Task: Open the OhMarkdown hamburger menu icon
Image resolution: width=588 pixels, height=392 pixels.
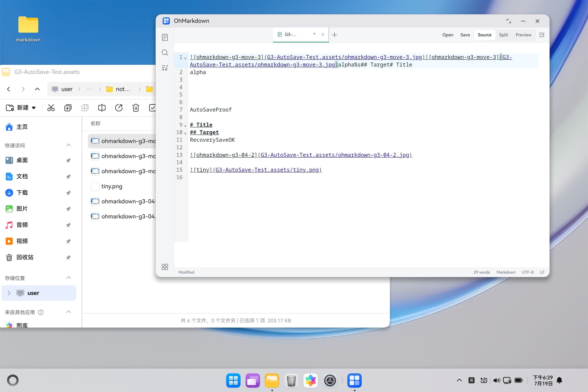Action: point(541,35)
